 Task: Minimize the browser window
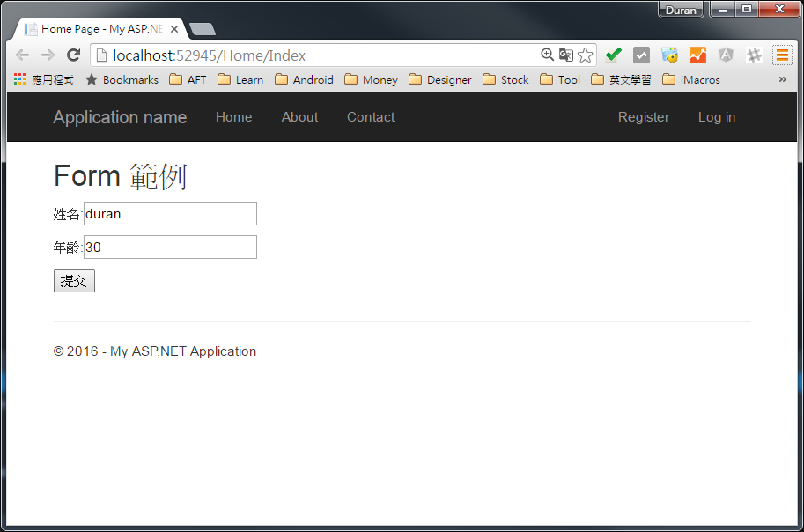(x=723, y=9)
